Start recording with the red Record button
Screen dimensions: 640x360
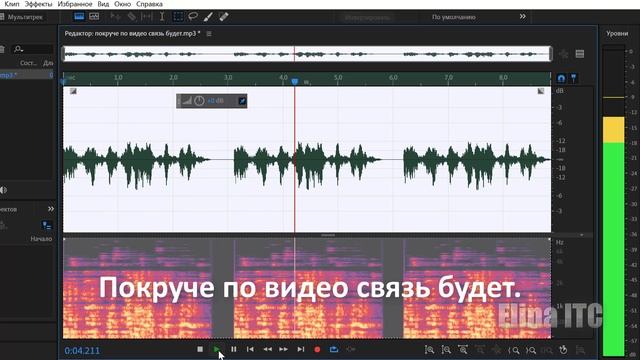tap(317, 350)
